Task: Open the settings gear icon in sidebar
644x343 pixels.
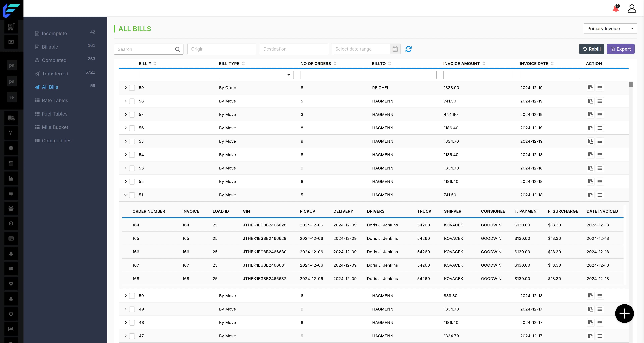Action: tap(11, 284)
